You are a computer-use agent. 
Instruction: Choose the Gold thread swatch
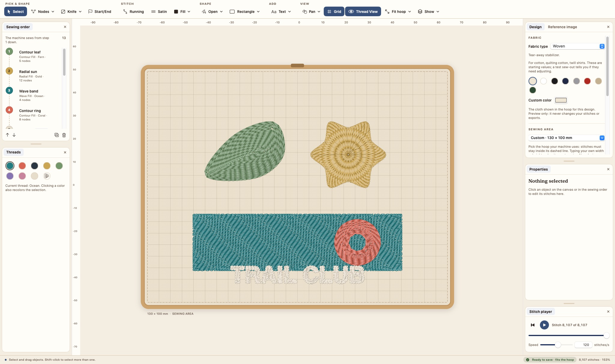47,166
